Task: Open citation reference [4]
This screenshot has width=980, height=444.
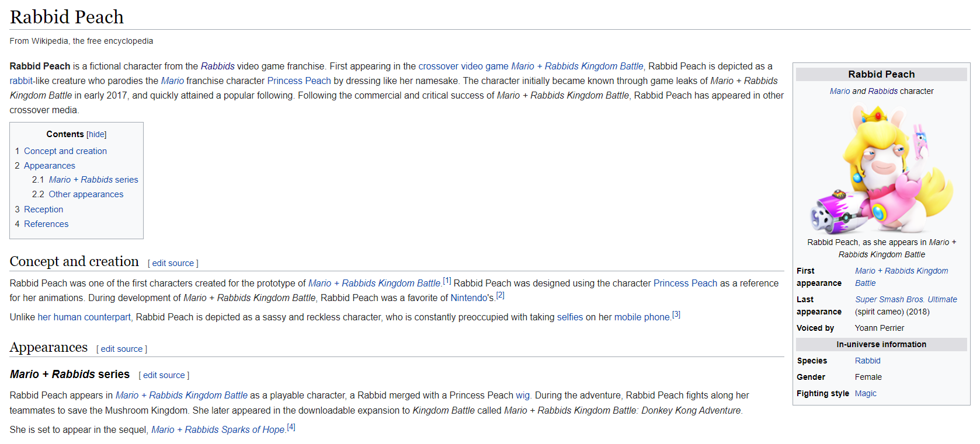Action: [x=291, y=427]
